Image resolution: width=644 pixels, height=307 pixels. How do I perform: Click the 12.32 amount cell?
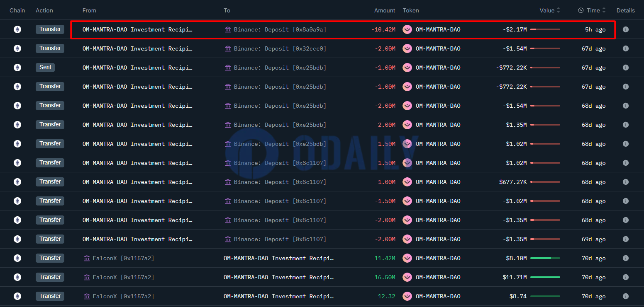click(386, 296)
